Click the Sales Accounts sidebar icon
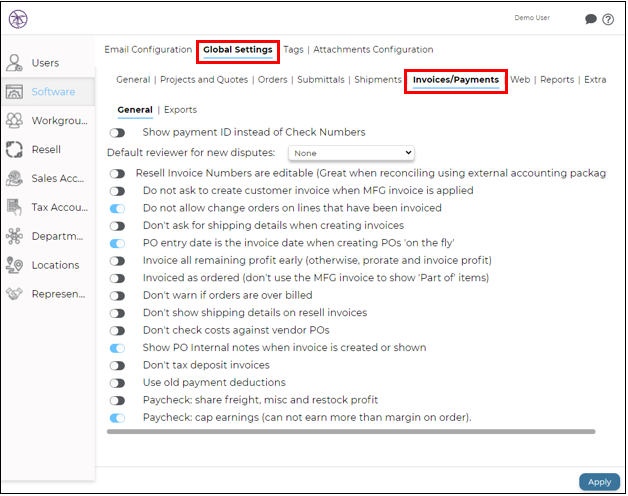The height and width of the screenshot is (496, 628). (14, 178)
